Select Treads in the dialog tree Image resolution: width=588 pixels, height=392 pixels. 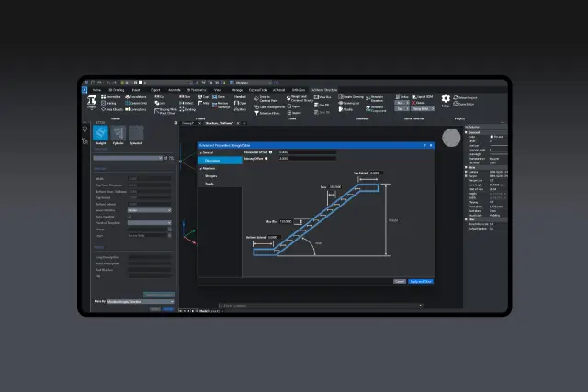point(209,184)
